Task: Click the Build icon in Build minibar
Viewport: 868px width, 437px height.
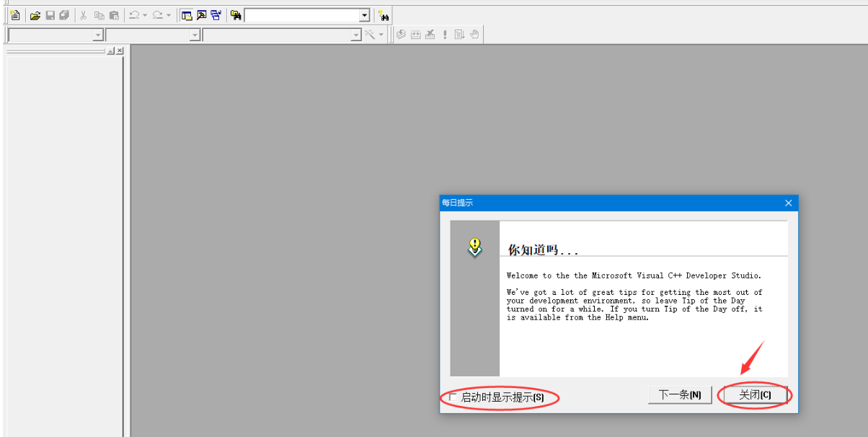Action: click(x=416, y=35)
